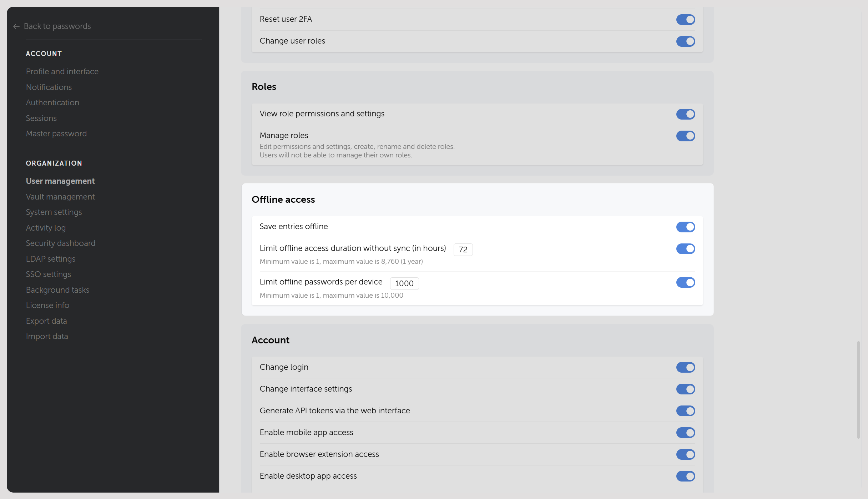Open Vault management section
Image resolution: width=868 pixels, height=499 pixels.
point(60,197)
